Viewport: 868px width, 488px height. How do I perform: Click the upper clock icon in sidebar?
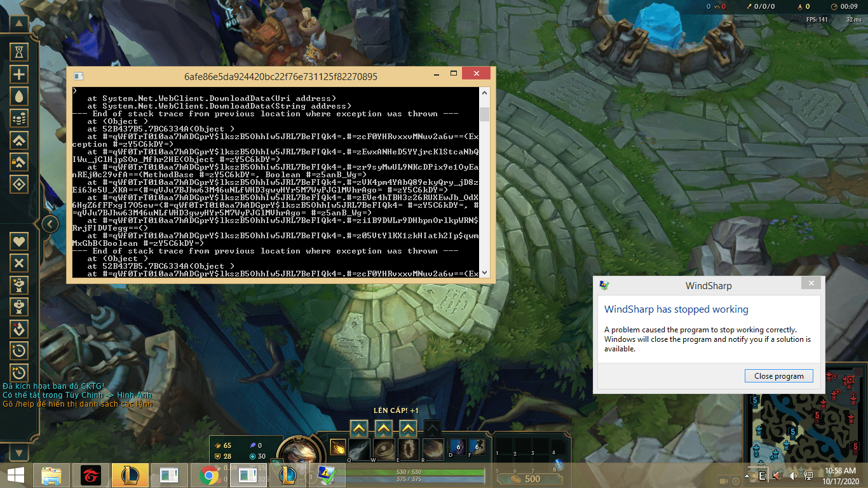[20, 351]
